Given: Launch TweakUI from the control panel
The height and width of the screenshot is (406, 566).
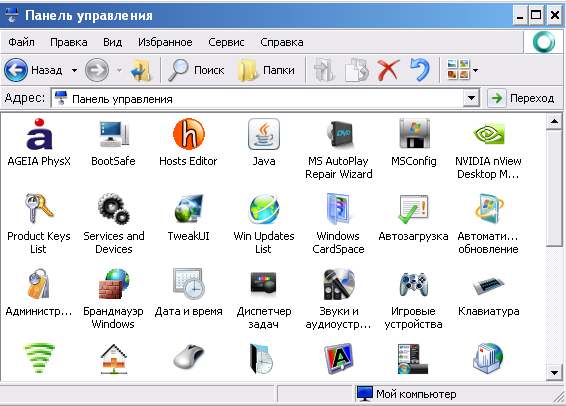Looking at the screenshot, I should (x=188, y=218).
